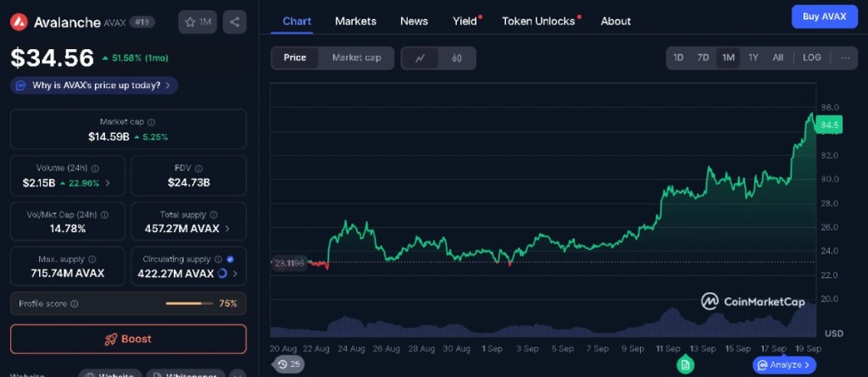
Task: Switch to candlestick chart icon
Action: point(456,58)
